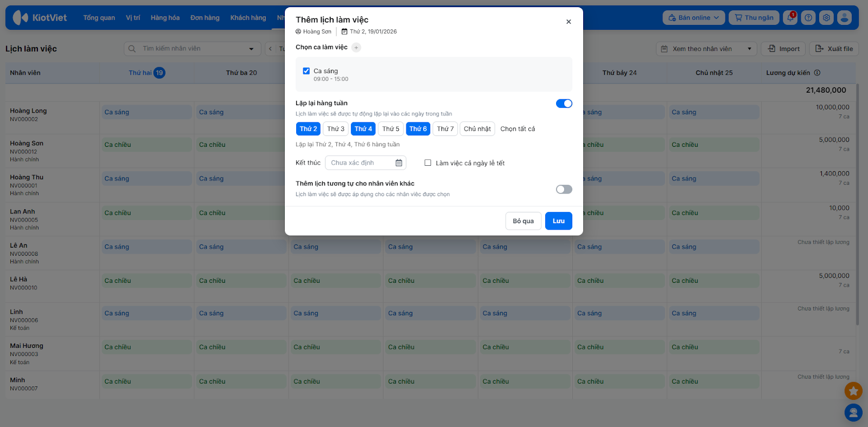Viewport: 868px width, 427px height.
Task: Select Chủ nhật repeat day
Action: point(477,129)
